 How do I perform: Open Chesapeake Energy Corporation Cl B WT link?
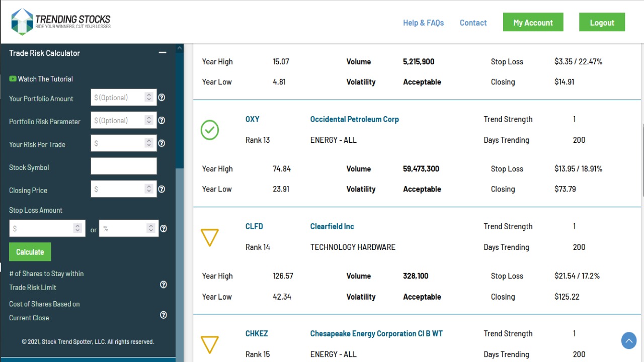[376, 333]
